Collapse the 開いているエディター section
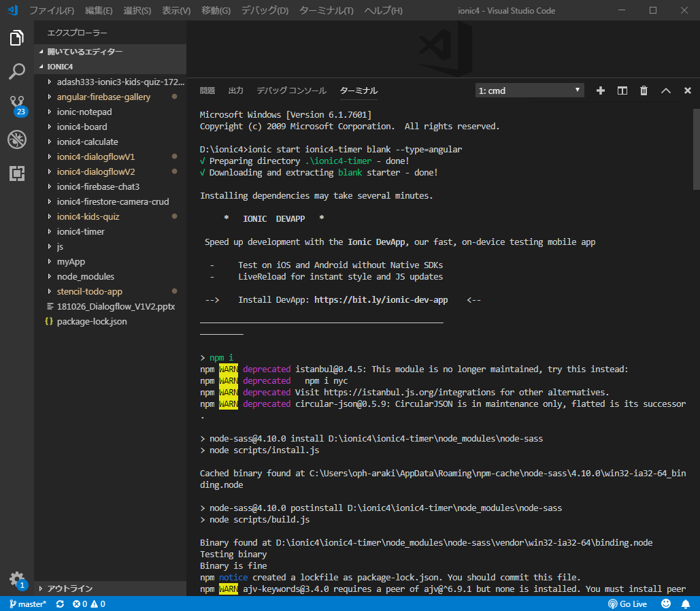 click(x=85, y=52)
